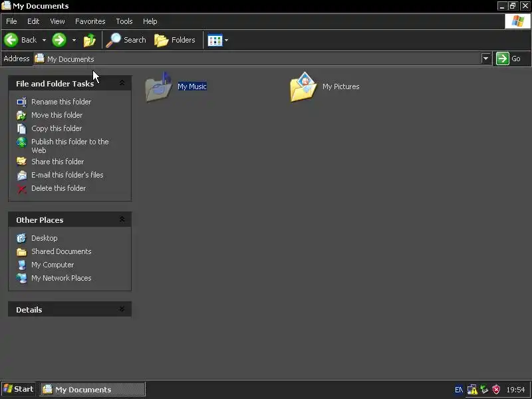The width and height of the screenshot is (532, 399).
Task: Click the Move this folder icon
Action: pos(22,115)
